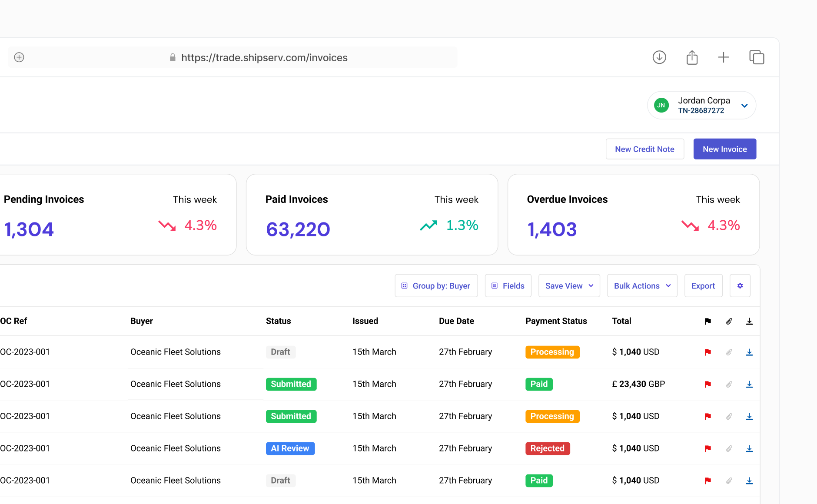817x504 pixels.
Task: Download the Submitted Processing invoice
Action: tap(749, 416)
